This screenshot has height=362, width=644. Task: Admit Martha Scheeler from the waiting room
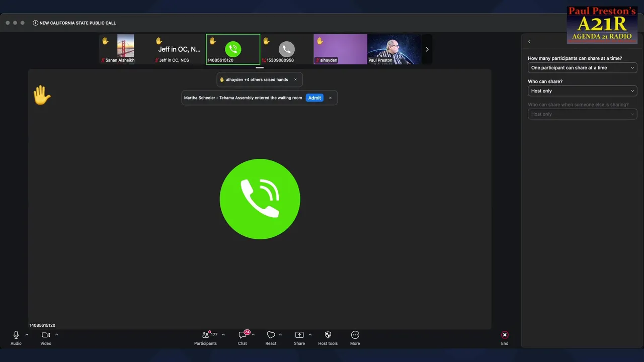click(314, 98)
